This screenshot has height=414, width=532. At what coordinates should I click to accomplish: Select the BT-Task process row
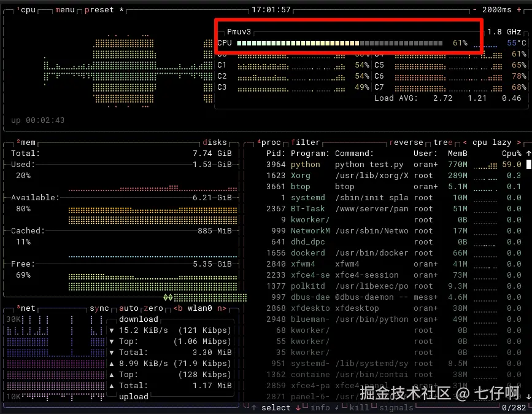[x=393, y=209]
